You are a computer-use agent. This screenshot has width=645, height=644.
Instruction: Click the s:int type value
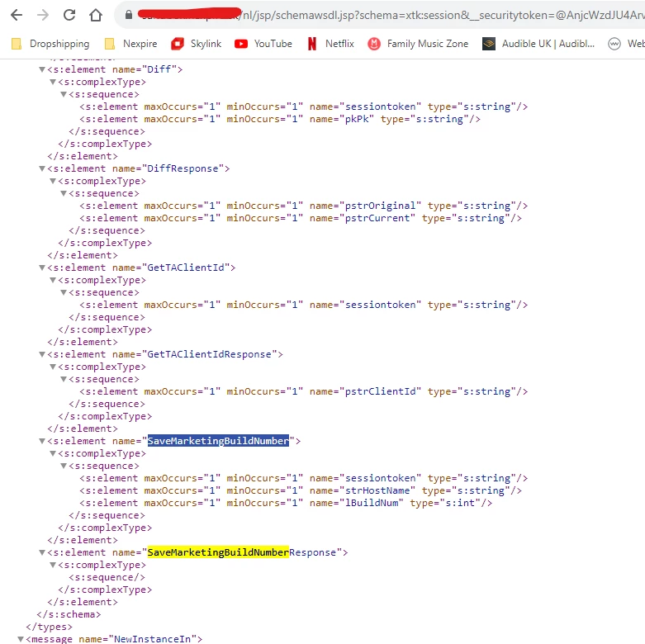coord(460,503)
